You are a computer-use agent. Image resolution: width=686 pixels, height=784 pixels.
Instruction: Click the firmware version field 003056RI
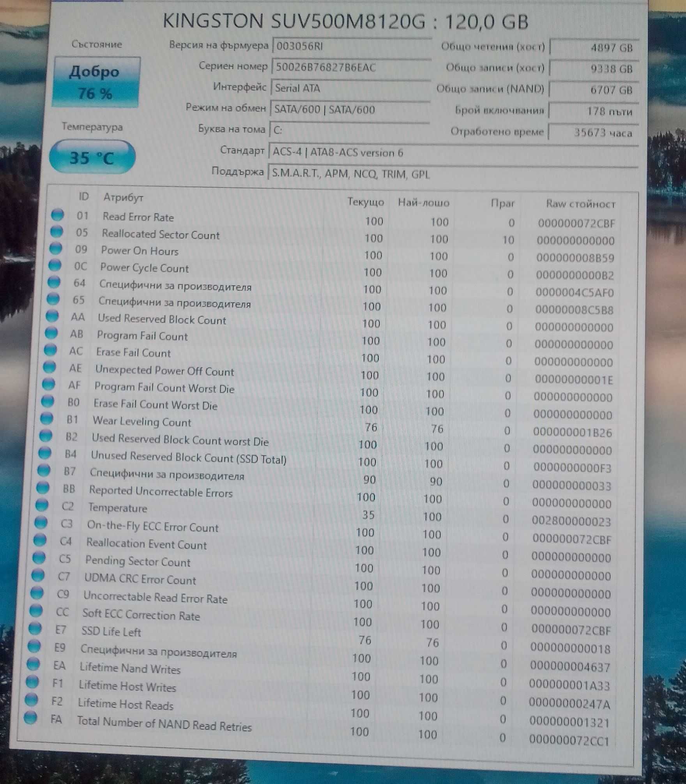tap(351, 47)
